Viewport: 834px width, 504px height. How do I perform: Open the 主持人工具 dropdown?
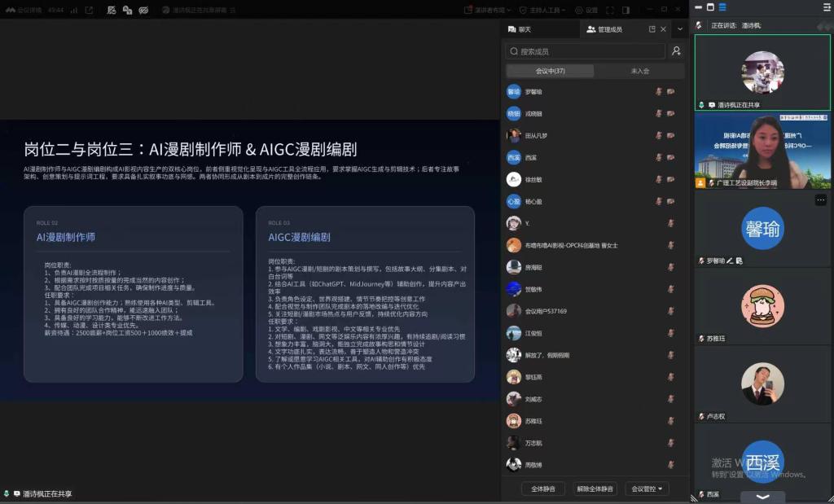(542, 10)
